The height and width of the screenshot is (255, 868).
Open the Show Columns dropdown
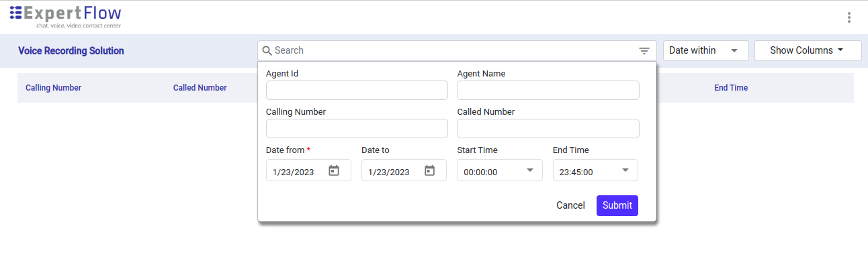[x=808, y=50]
